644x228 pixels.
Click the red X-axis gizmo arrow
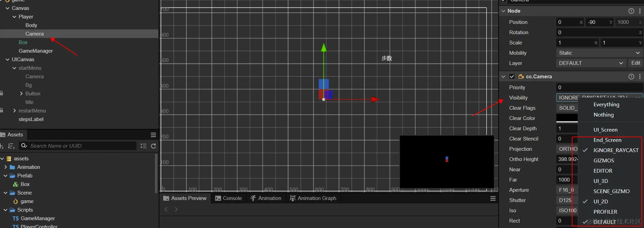pos(375,99)
